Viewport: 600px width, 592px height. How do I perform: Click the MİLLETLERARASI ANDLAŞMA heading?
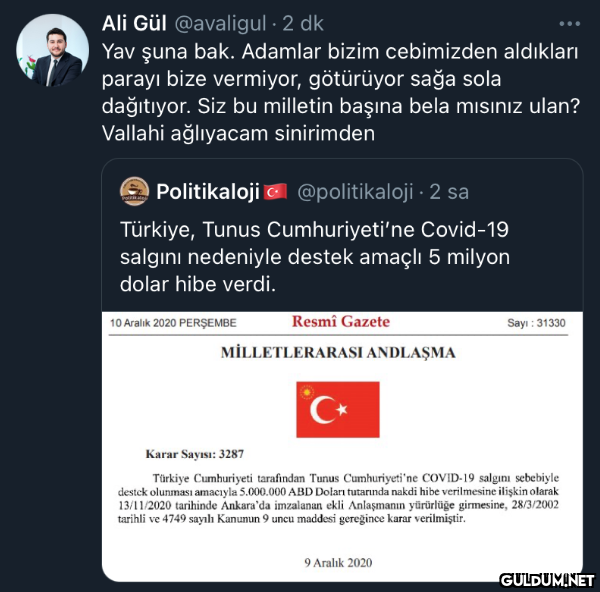tap(338, 352)
